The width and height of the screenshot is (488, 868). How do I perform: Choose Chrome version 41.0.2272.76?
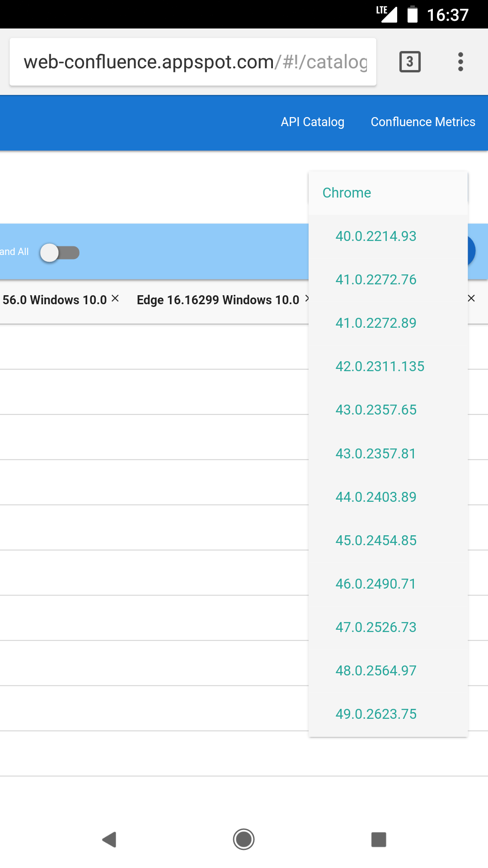tap(388, 279)
